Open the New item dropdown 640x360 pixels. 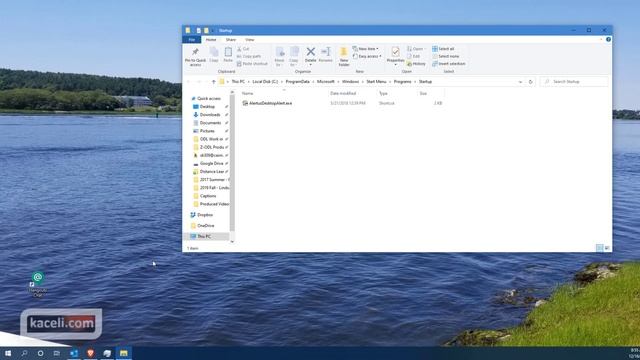366,49
